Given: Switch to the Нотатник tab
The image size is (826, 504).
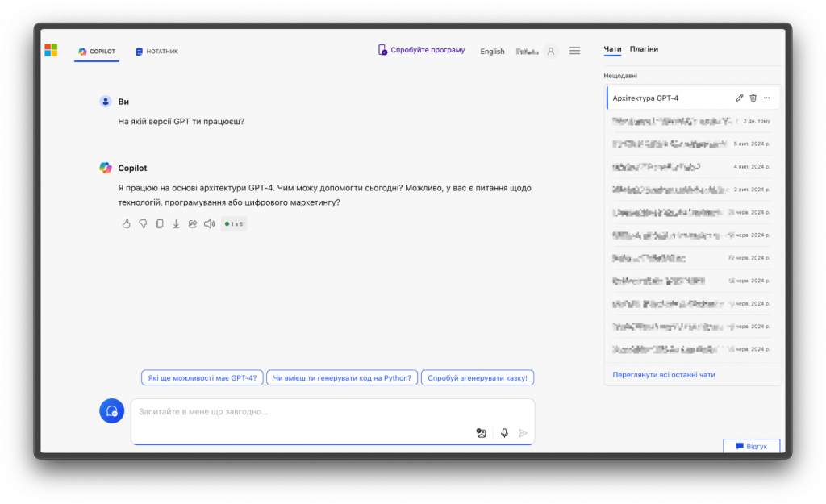Looking at the screenshot, I should pyautogui.click(x=157, y=52).
